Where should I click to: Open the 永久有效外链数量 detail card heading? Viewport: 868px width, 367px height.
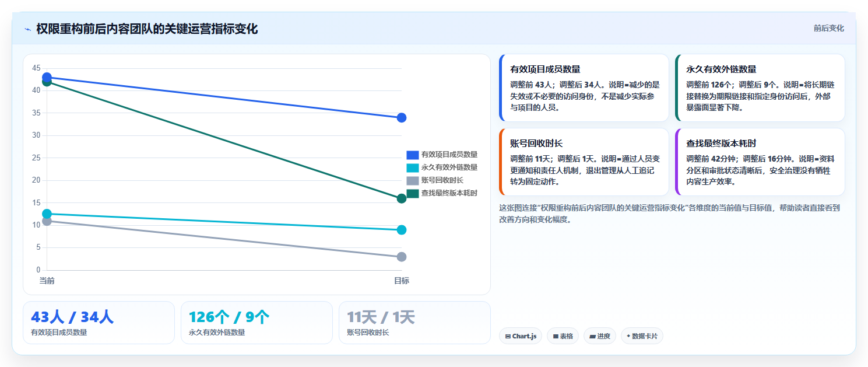(x=721, y=69)
